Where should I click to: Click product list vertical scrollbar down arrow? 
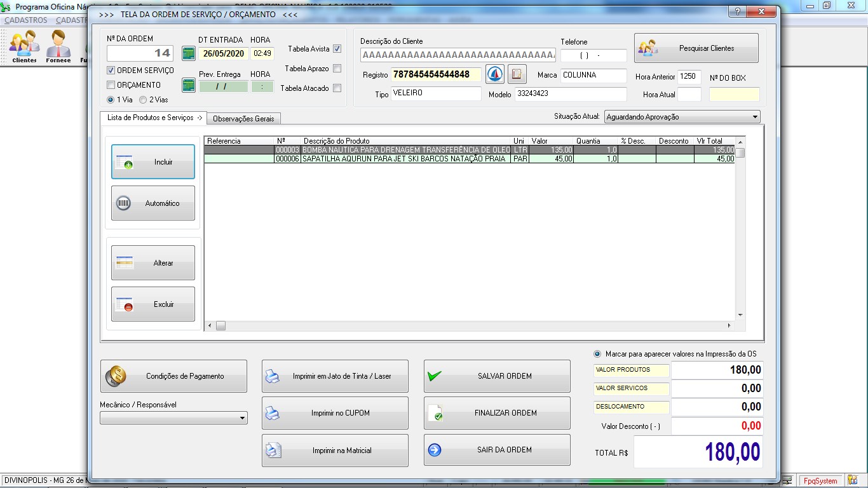pyautogui.click(x=740, y=315)
